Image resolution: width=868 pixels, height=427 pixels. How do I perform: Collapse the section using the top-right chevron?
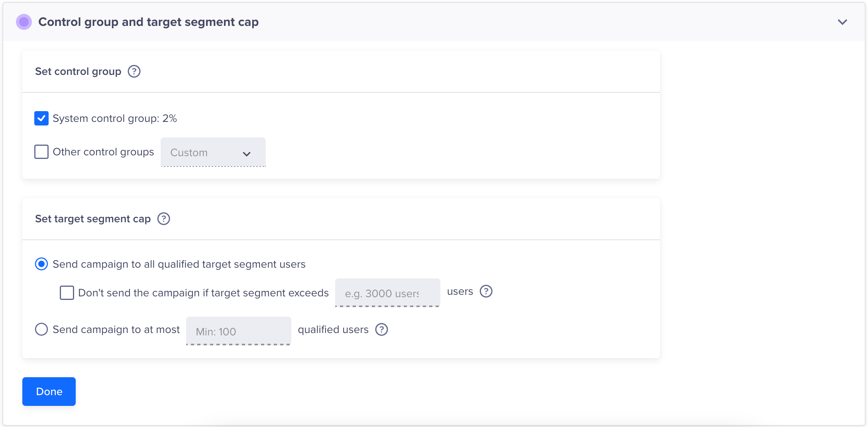842,22
